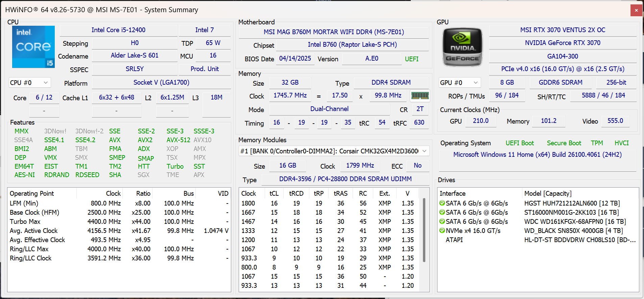
Task: Click the 256-bit bus width value
Action: point(616,83)
